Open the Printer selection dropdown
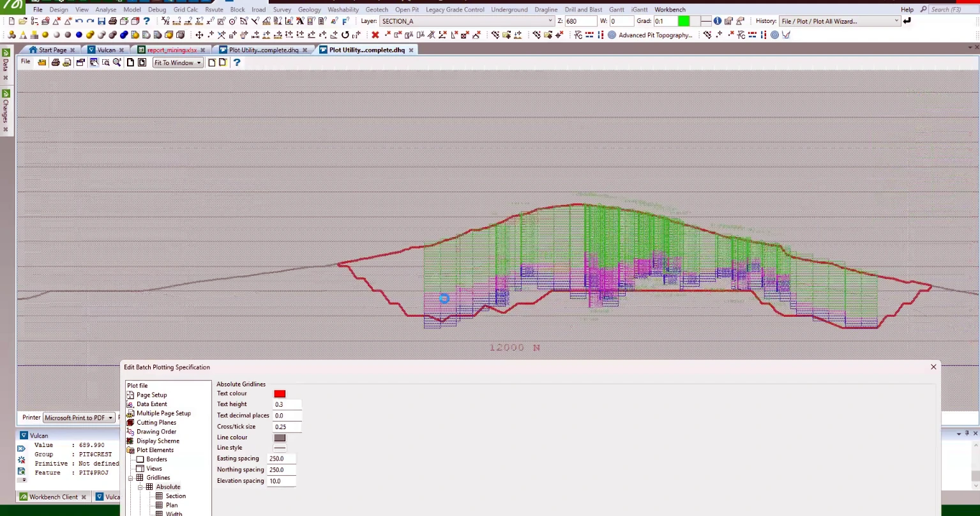 [79, 418]
